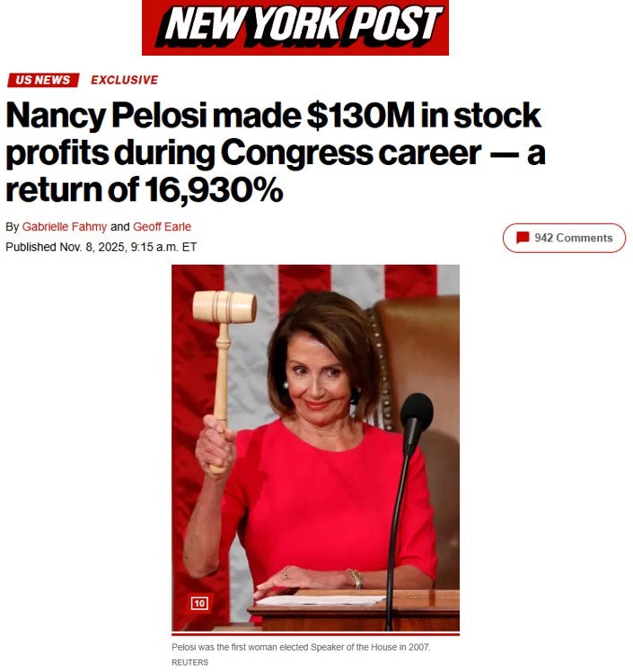Select the EXCLUSIVE label
This screenshot has height=672, width=633.
pyautogui.click(x=125, y=80)
